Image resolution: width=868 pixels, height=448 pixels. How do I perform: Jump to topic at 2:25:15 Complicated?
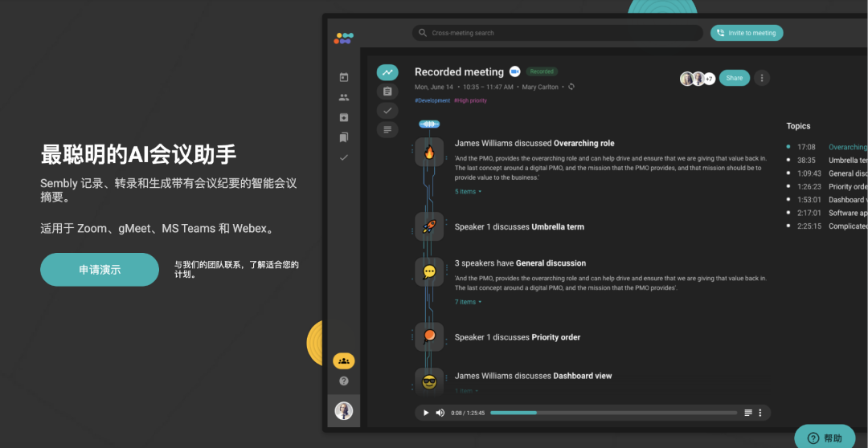pyautogui.click(x=826, y=226)
